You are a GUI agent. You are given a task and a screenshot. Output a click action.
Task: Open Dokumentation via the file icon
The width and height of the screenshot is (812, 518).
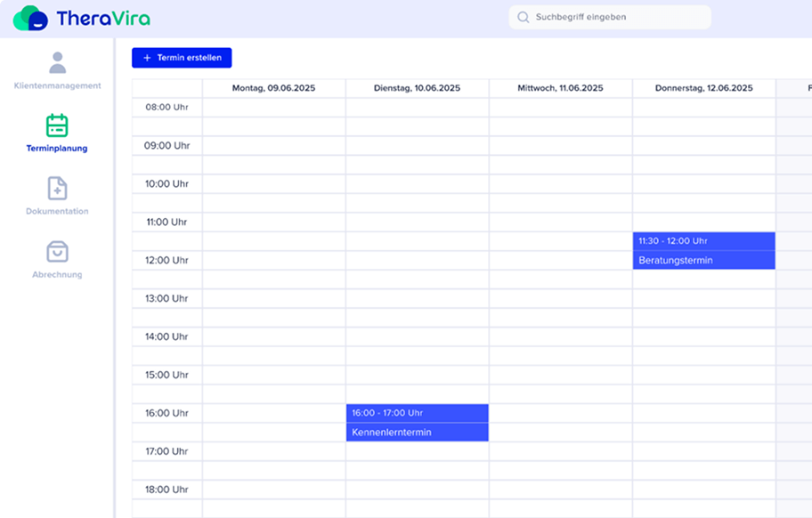coord(57,189)
